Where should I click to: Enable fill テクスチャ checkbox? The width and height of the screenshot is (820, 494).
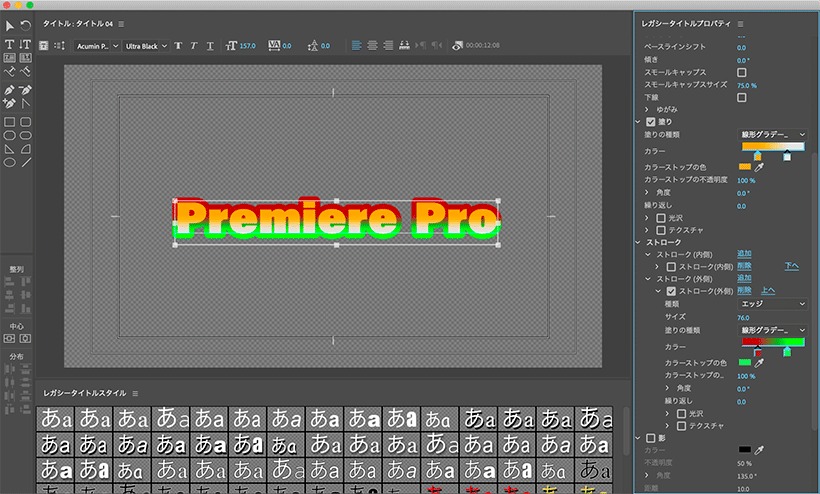[x=661, y=230]
